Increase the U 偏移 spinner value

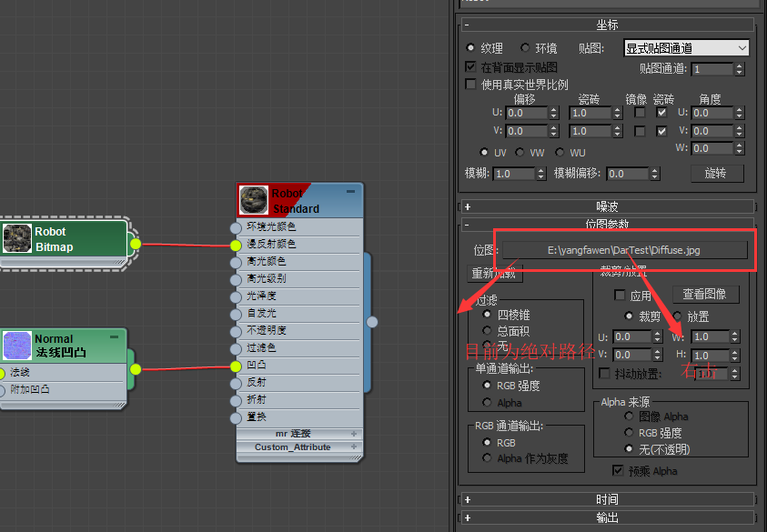(x=554, y=109)
